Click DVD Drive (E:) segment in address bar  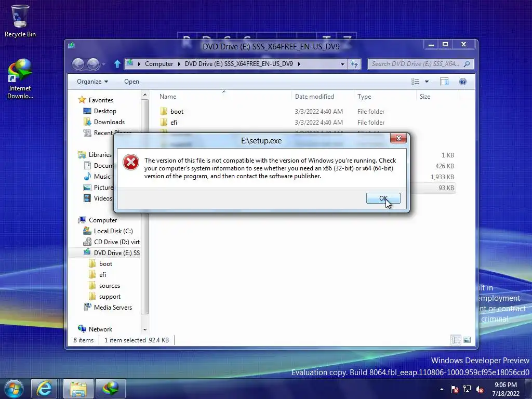point(239,64)
